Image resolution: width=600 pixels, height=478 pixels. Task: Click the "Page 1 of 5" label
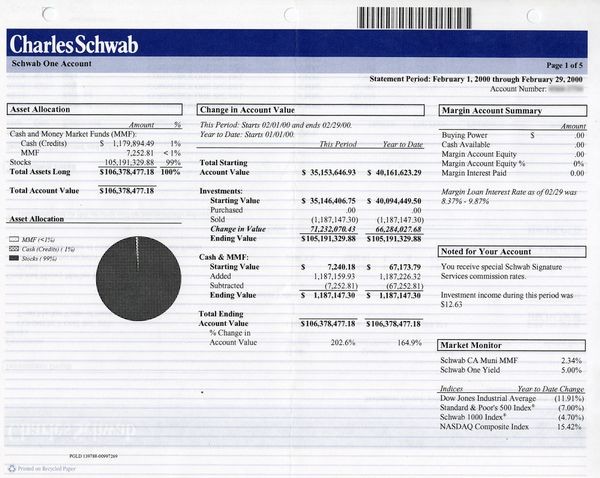564,65
